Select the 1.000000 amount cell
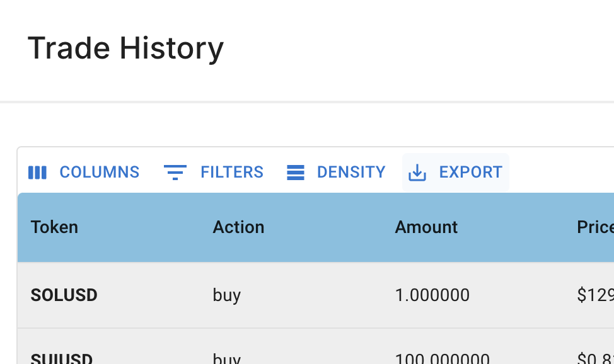 click(x=432, y=295)
